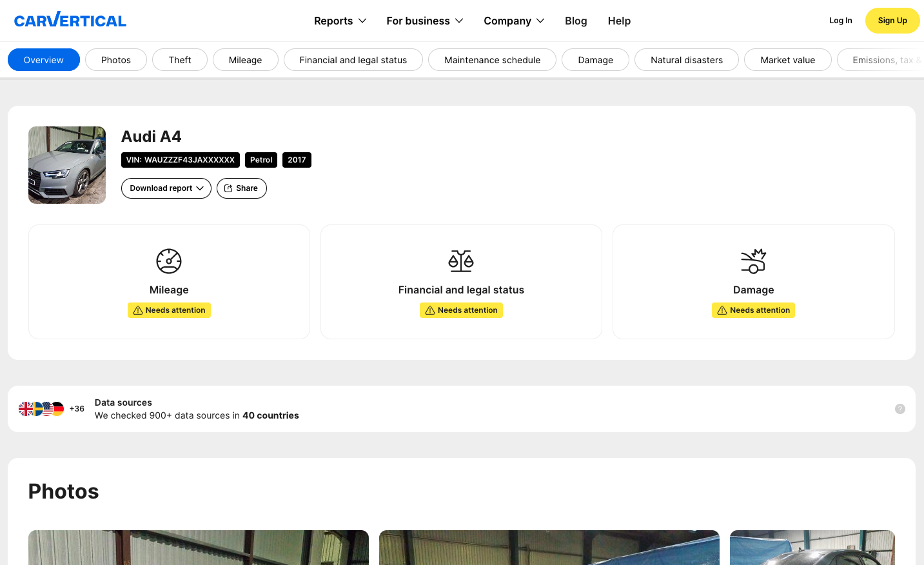
Task: Open the Market value tab
Action: click(x=788, y=60)
